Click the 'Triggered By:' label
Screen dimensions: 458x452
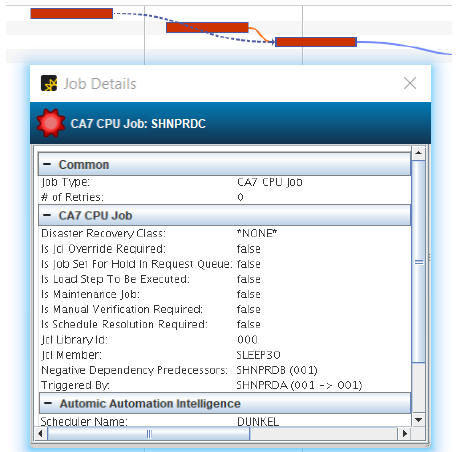(x=75, y=385)
